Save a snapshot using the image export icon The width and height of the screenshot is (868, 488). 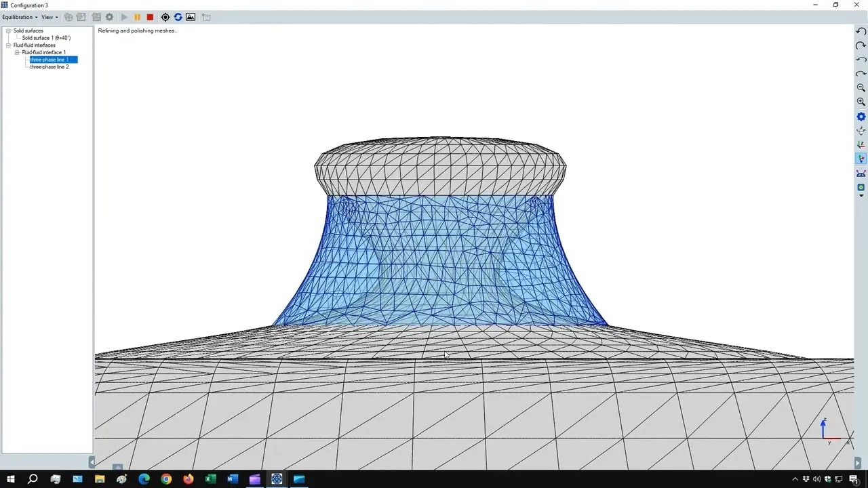tap(191, 17)
